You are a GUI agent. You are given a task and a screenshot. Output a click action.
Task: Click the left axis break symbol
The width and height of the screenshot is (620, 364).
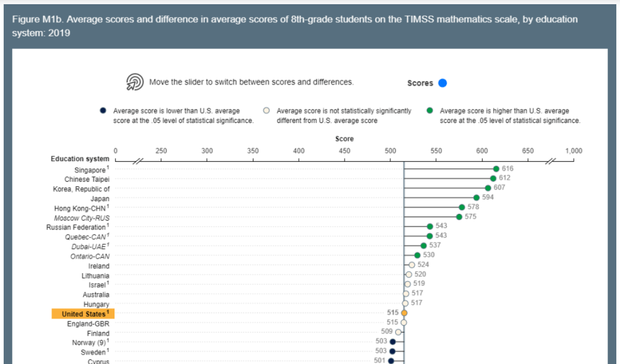(138, 160)
